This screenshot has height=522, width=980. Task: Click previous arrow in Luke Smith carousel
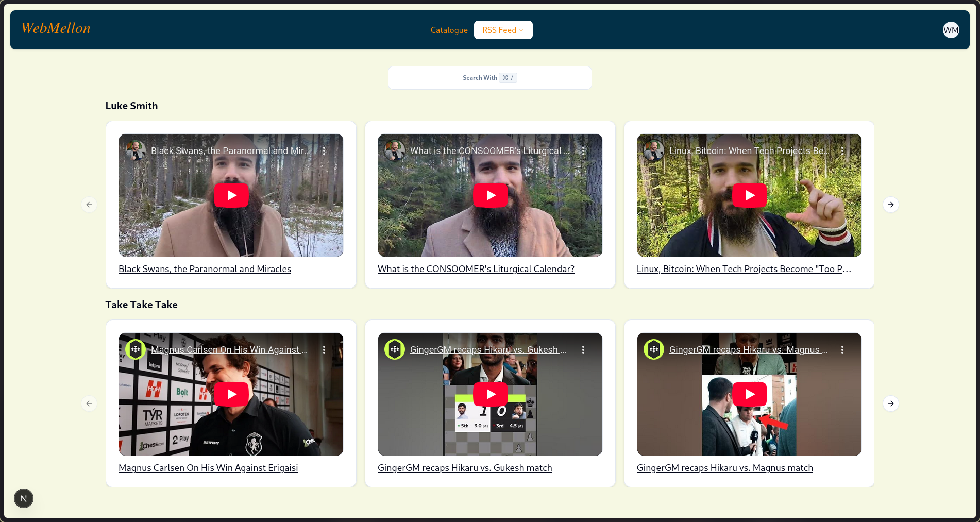click(x=89, y=205)
